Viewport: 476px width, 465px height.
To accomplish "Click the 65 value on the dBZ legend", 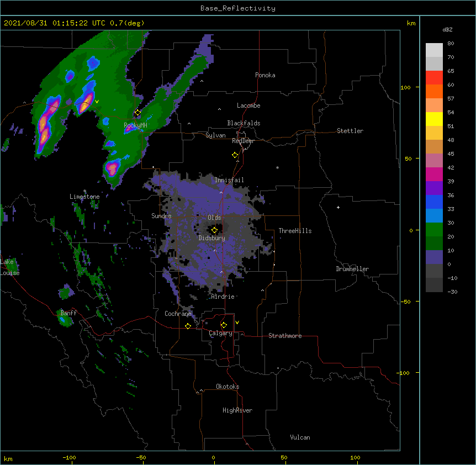I will coord(451,71).
